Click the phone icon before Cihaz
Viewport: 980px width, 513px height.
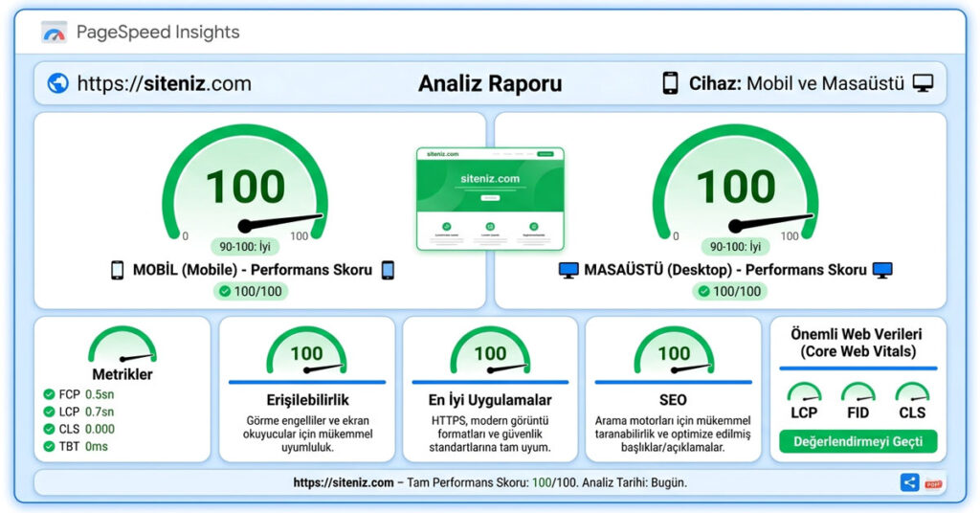tap(670, 83)
